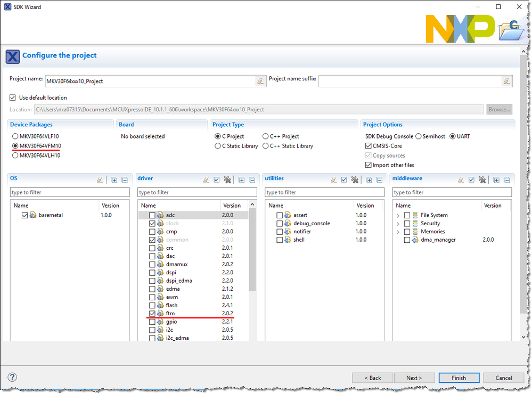Image resolution: width=532 pixels, height=393 pixels.
Task: Click the Next > button
Action: click(x=414, y=378)
